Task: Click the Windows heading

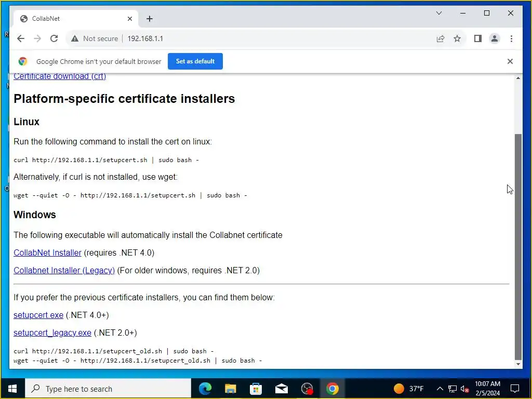Action: pos(35,215)
